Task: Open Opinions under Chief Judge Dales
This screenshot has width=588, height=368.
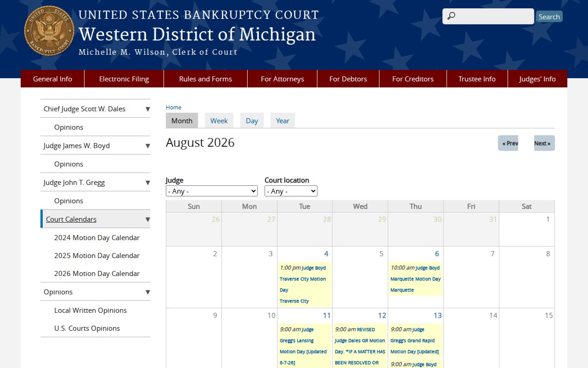Action: 68,127
